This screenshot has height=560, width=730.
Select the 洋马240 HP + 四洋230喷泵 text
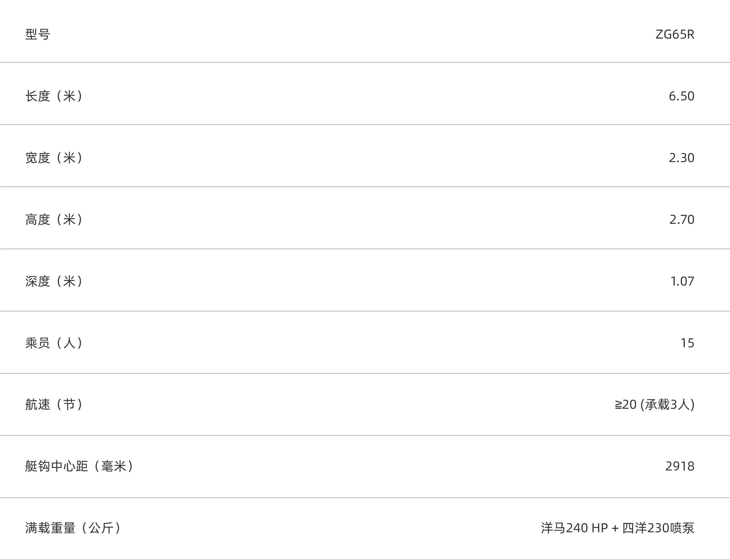click(617, 528)
